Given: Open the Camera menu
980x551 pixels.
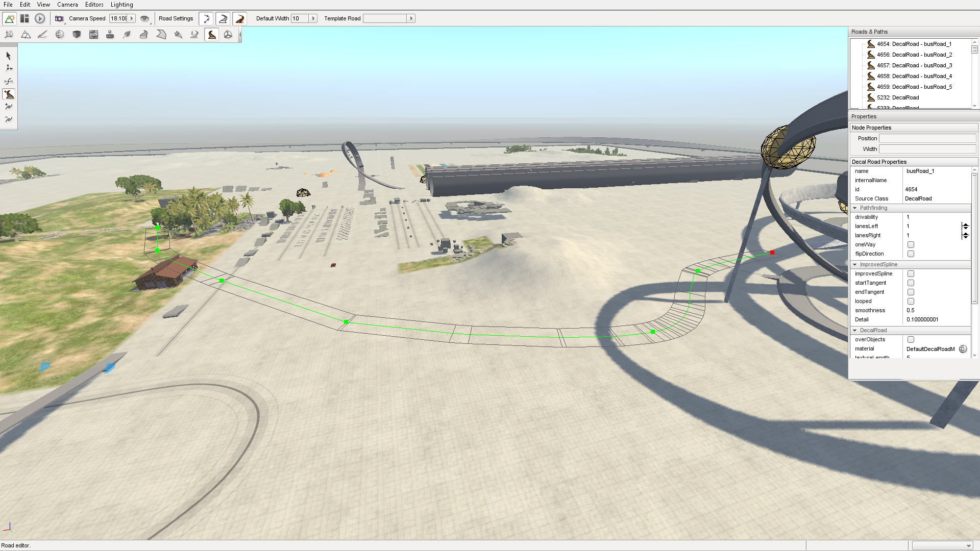Looking at the screenshot, I should 67,5.
